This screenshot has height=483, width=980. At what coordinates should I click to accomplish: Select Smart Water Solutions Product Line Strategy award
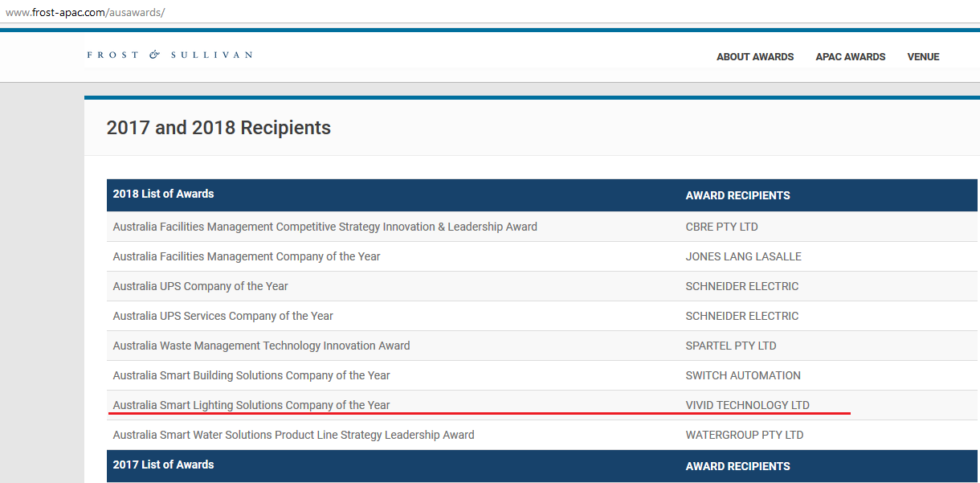293,435
